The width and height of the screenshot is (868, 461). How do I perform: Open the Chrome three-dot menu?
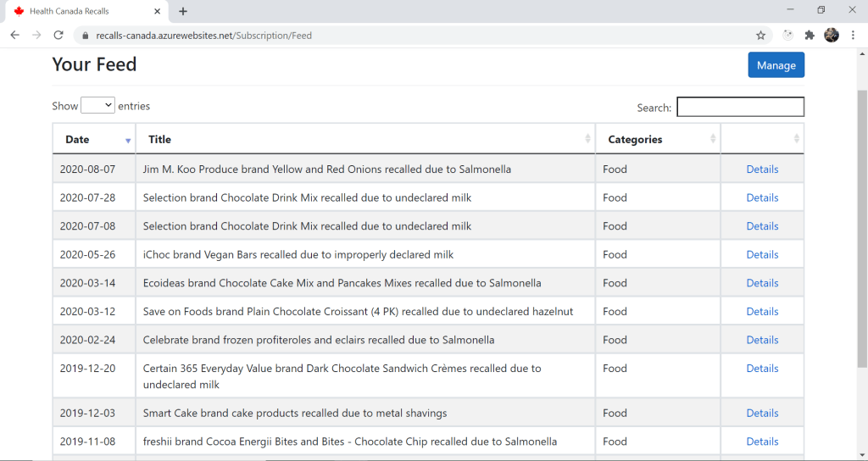tap(853, 35)
